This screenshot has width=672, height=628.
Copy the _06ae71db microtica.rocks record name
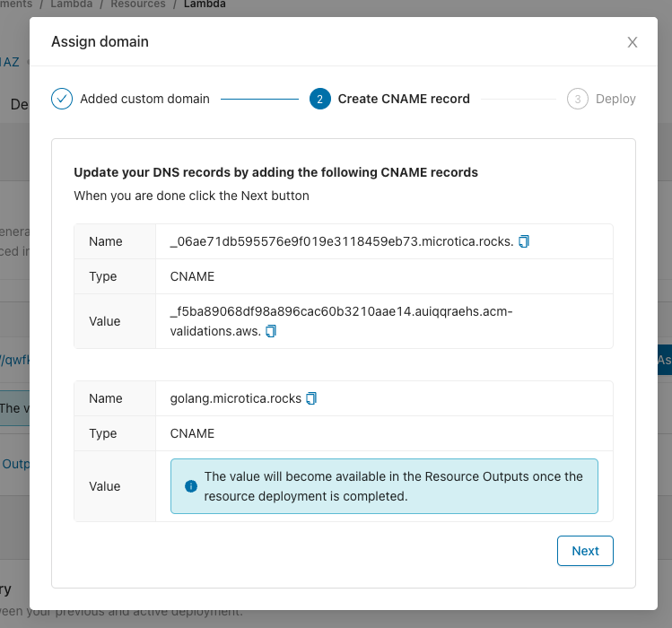tap(524, 241)
